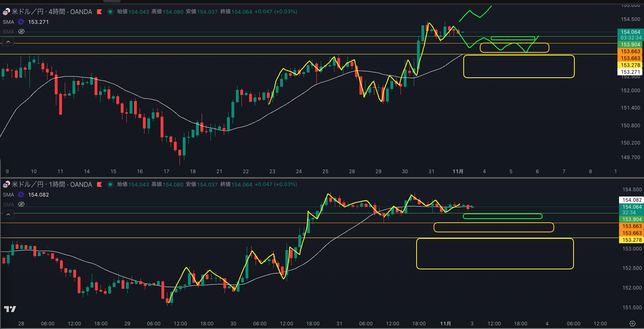Click the purple SMA refresh icon in the 4-hour chart
This screenshot has width=644, height=329.
point(21,22)
